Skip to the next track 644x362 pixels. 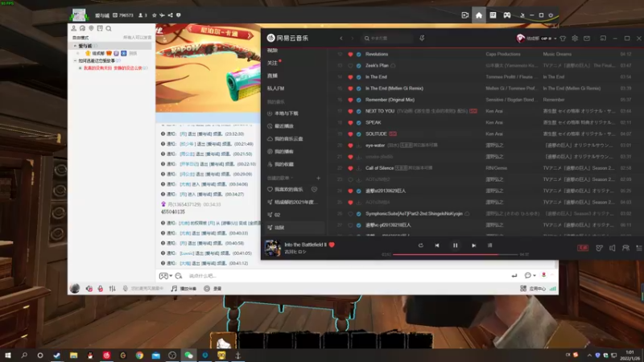[473, 245]
